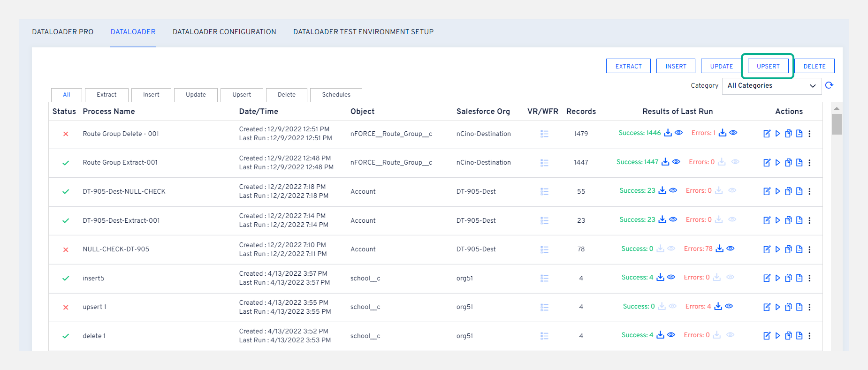Click the EXTRACT button
Viewport: 868px width, 370px height.
[628, 66]
